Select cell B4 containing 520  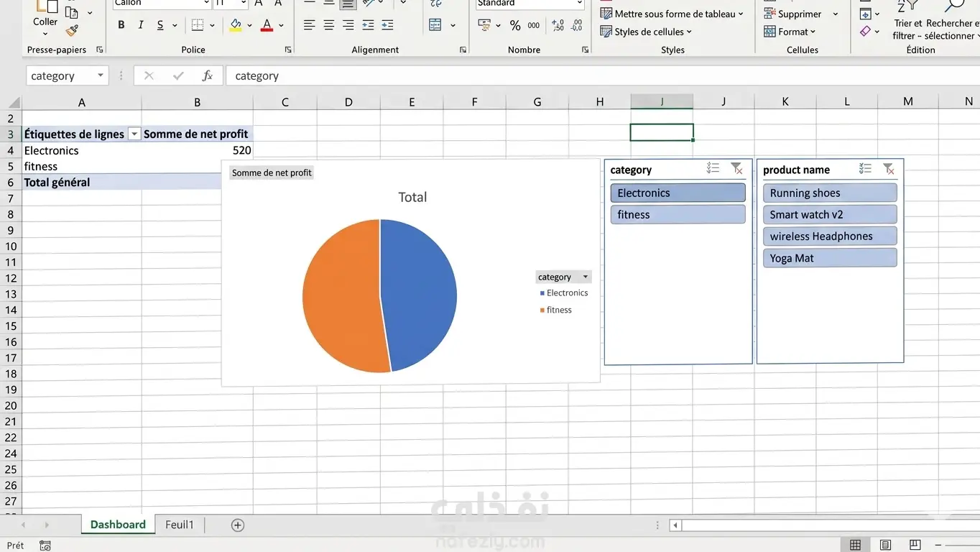pos(197,150)
